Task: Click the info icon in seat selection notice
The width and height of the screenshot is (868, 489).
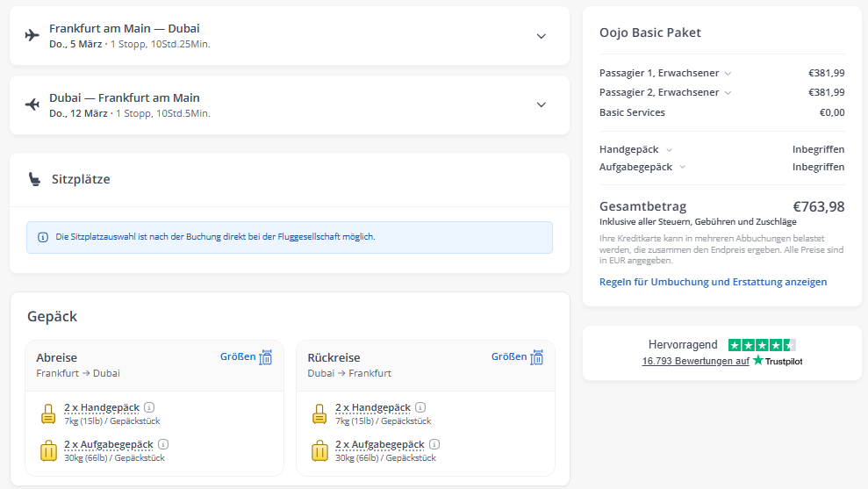Action: coord(43,237)
